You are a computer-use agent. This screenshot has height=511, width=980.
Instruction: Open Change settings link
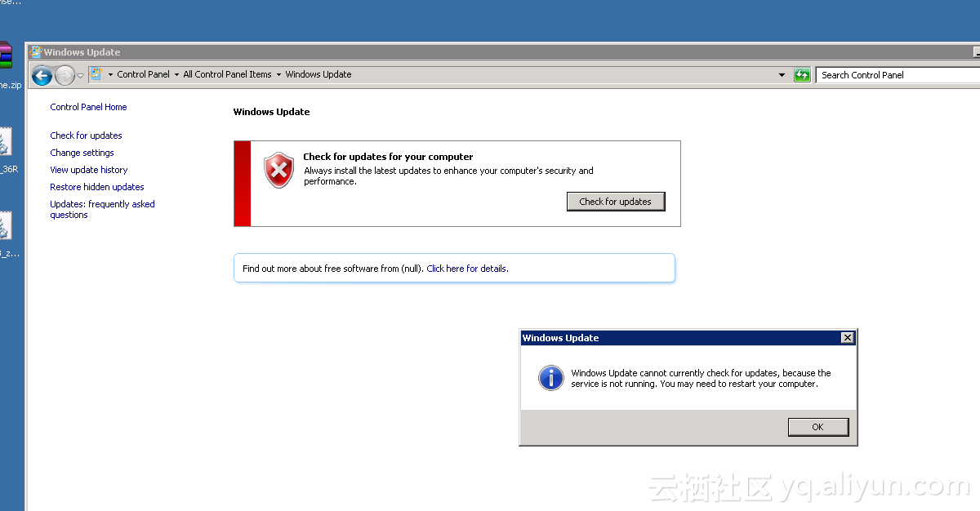(82, 153)
